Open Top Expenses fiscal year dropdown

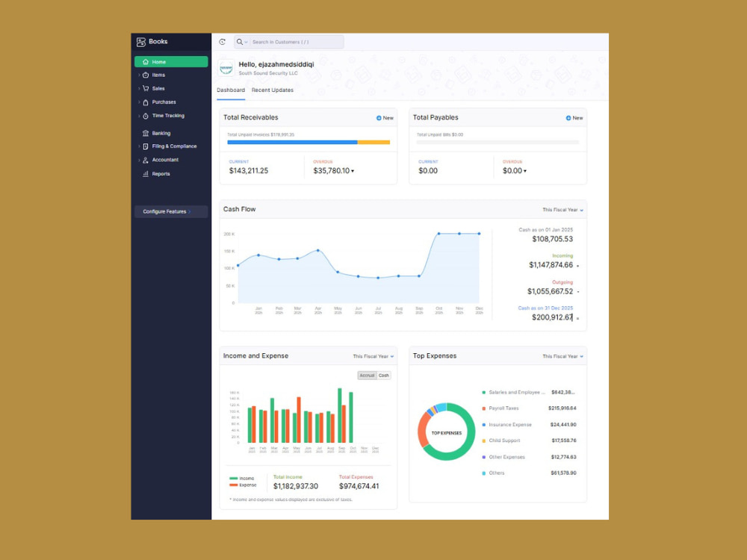click(x=562, y=356)
